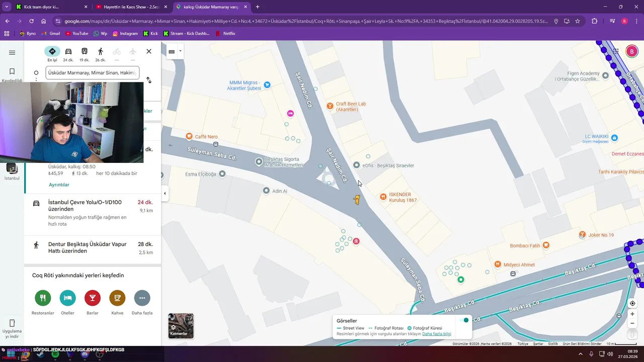Collapse the side panel with arrow

tap(165, 194)
